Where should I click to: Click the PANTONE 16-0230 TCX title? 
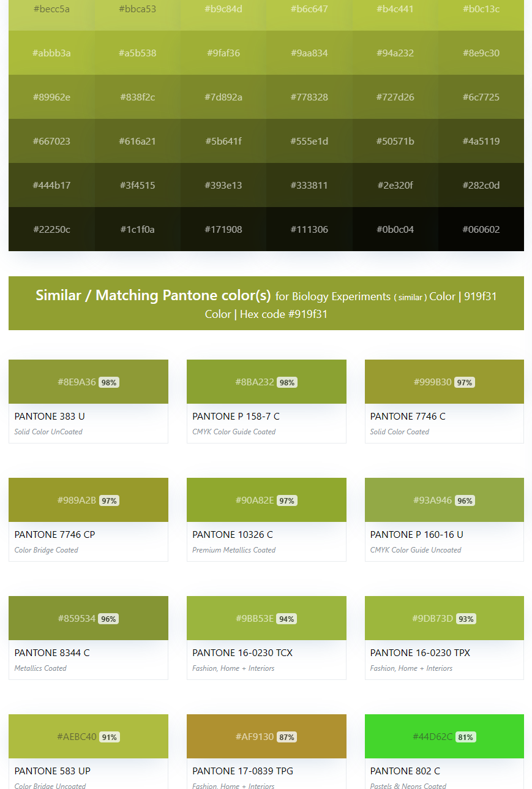tap(242, 653)
